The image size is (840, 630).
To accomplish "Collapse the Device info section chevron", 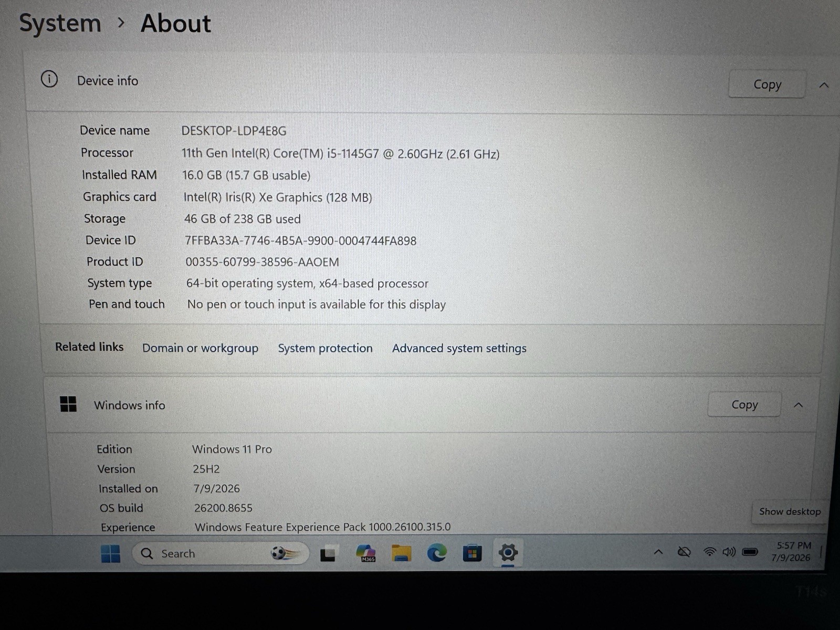I will [x=824, y=85].
